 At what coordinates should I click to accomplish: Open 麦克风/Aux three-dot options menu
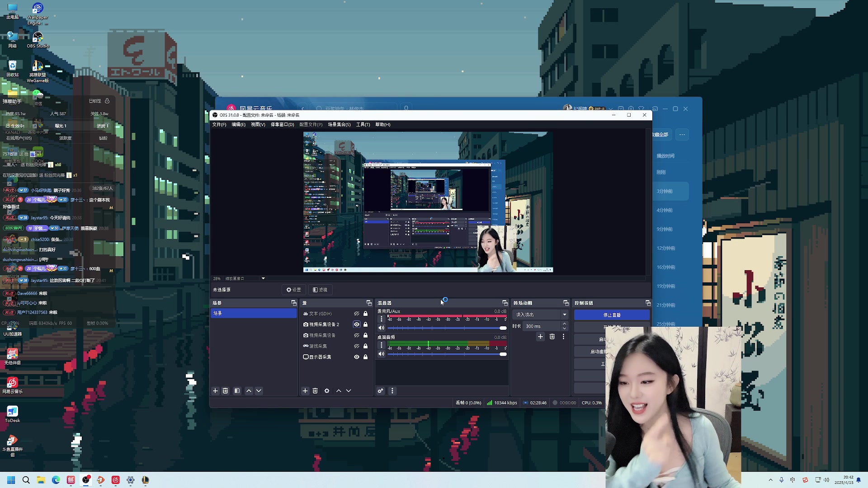tap(381, 319)
